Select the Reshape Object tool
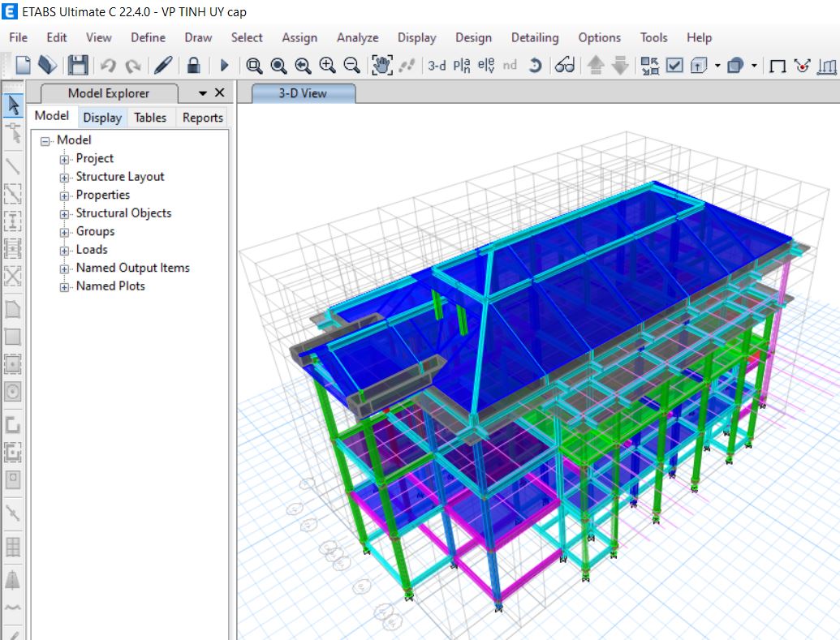This screenshot has height=640, width=840. pos(14,133)
